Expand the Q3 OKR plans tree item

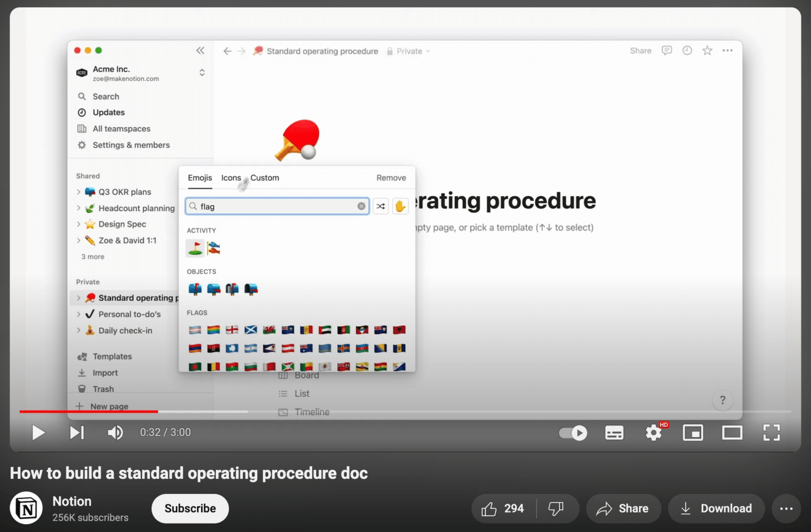click(78, 192)
